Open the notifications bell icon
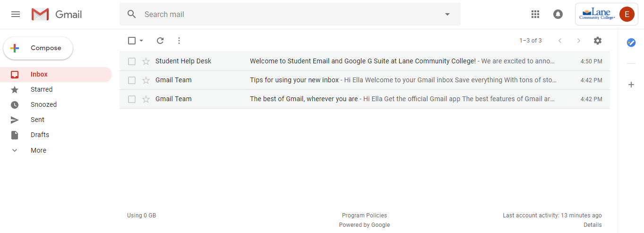The height and width of the screenshot is (233, 644). (558, 14)
